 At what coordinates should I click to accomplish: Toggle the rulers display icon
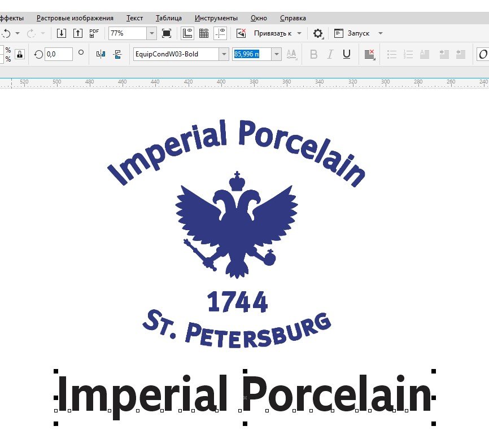tap(187, 33)
